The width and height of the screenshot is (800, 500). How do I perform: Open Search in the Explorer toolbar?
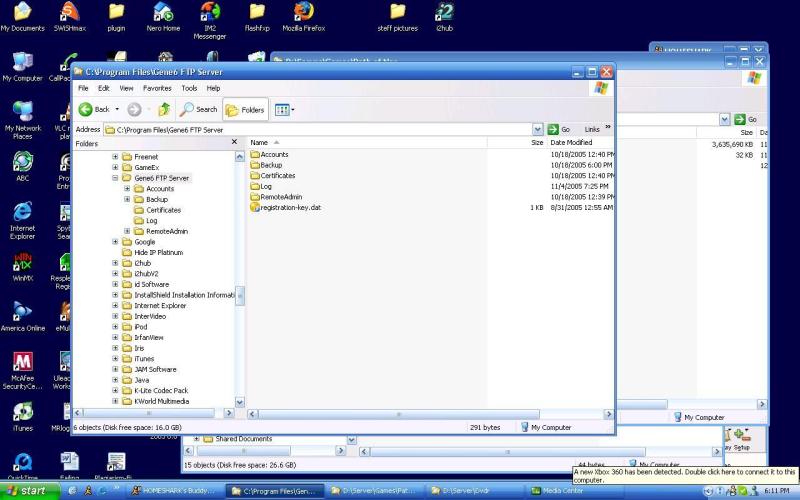(198, 109)
